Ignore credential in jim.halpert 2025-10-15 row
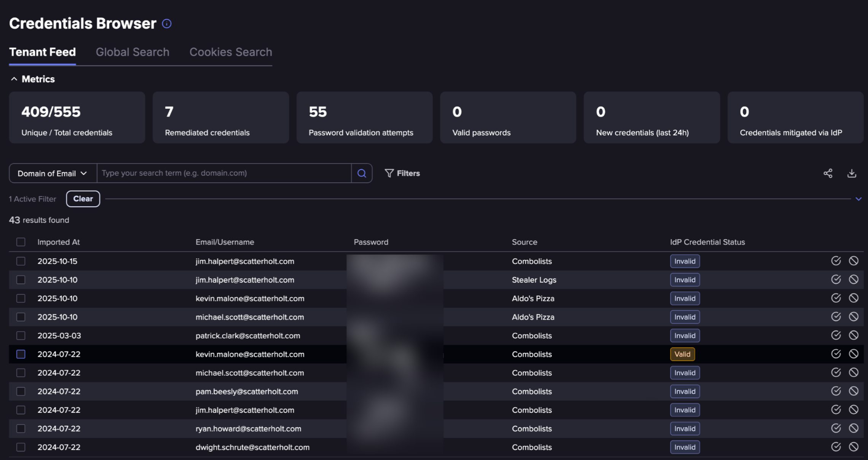Screen dimensions: 868x460 (854, 261)
